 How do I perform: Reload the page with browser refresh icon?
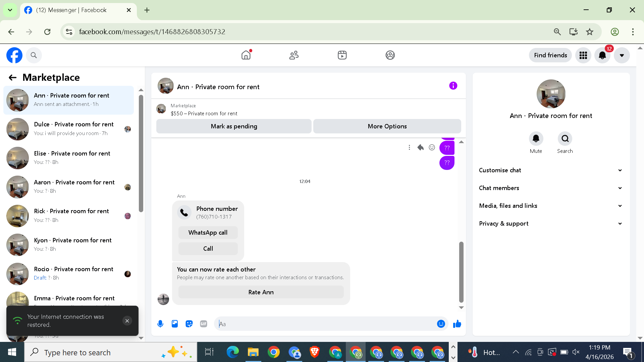(x=47, y=32)
